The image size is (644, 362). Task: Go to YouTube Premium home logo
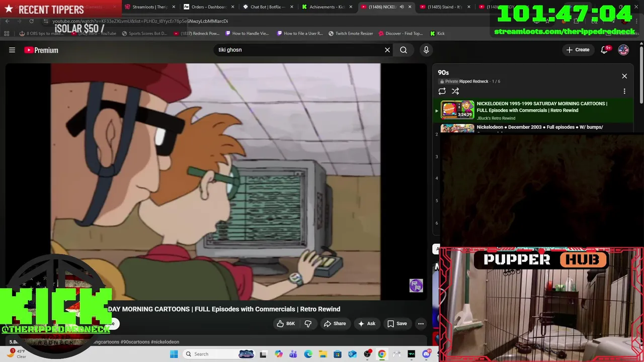click(41, 50)
